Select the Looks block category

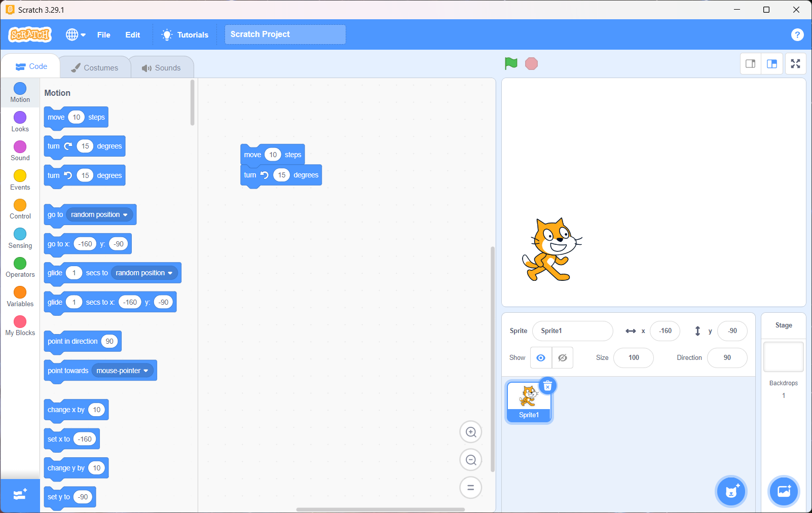coord(20,122)
